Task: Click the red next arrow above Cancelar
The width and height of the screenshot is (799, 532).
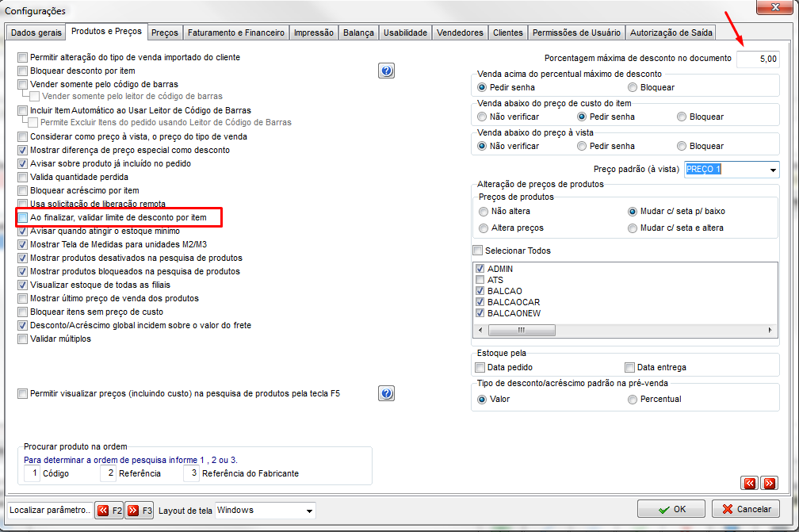Action: tap(770, 483)
